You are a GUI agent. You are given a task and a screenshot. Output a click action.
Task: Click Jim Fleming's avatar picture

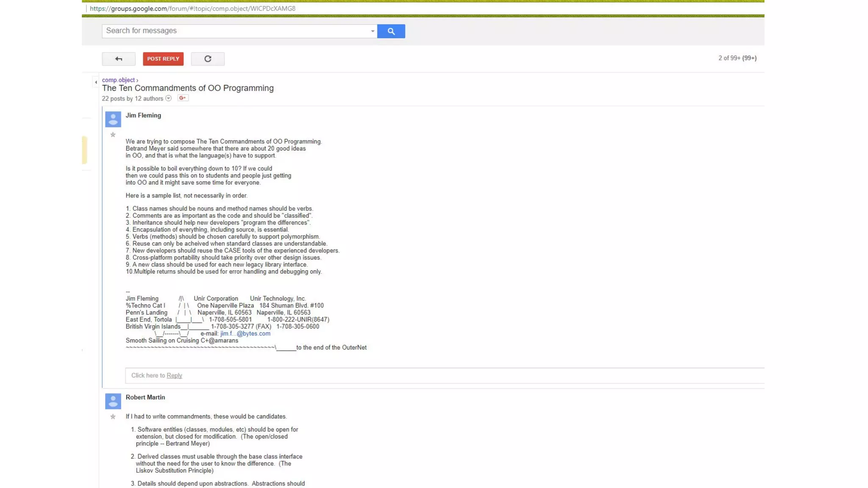[x=113, y=119]
